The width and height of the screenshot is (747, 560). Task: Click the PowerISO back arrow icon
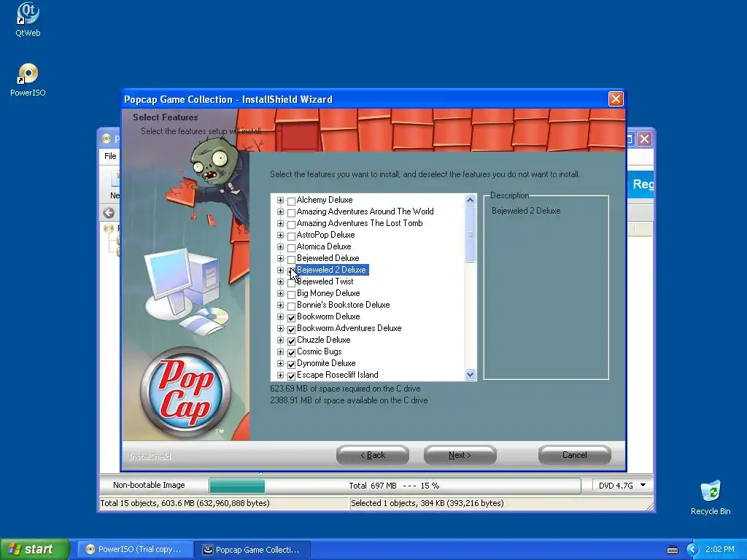tap(109, 213)
